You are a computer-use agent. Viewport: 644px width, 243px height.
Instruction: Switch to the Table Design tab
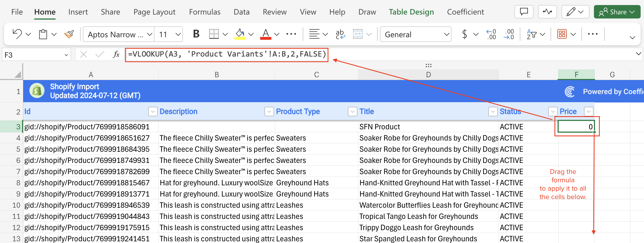tap(411, 12)
